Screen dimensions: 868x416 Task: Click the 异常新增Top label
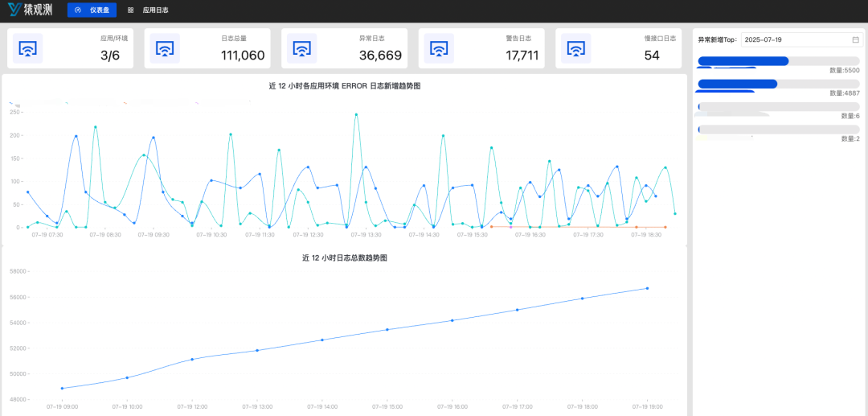718,40
